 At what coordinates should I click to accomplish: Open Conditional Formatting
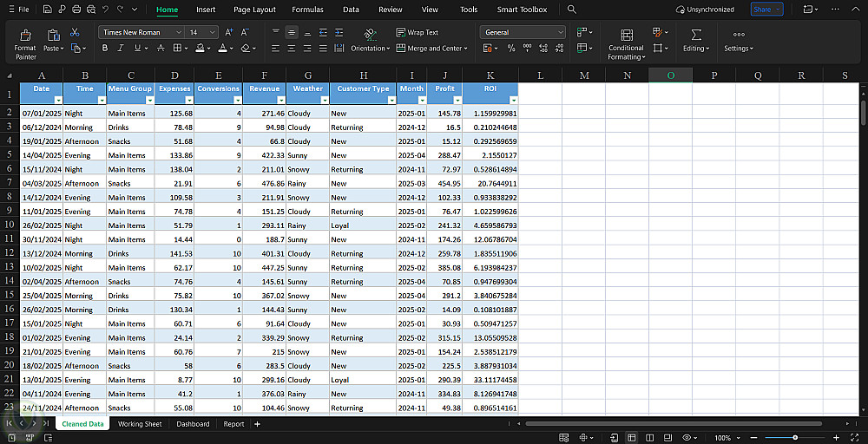pyautogui.click(x=626, y=43)
